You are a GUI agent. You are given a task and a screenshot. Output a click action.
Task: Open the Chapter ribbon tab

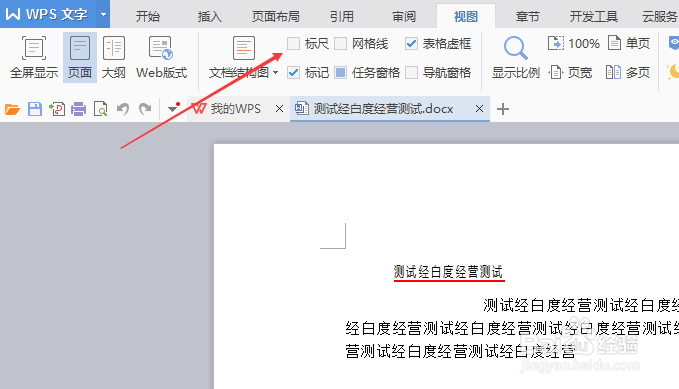[527, 16]
